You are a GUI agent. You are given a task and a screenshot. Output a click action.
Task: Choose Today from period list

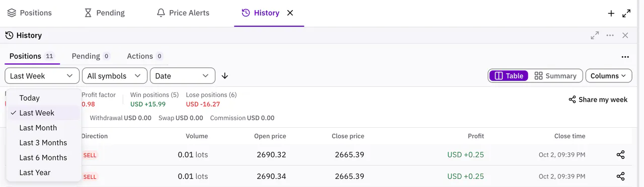pyautogui.click(x=43, y=98)
